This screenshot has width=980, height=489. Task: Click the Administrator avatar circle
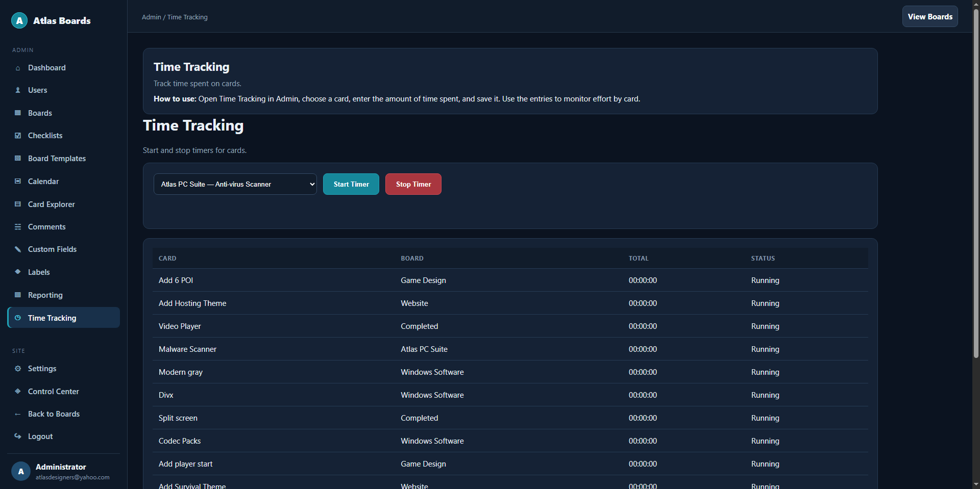click(x=21, y=472)
